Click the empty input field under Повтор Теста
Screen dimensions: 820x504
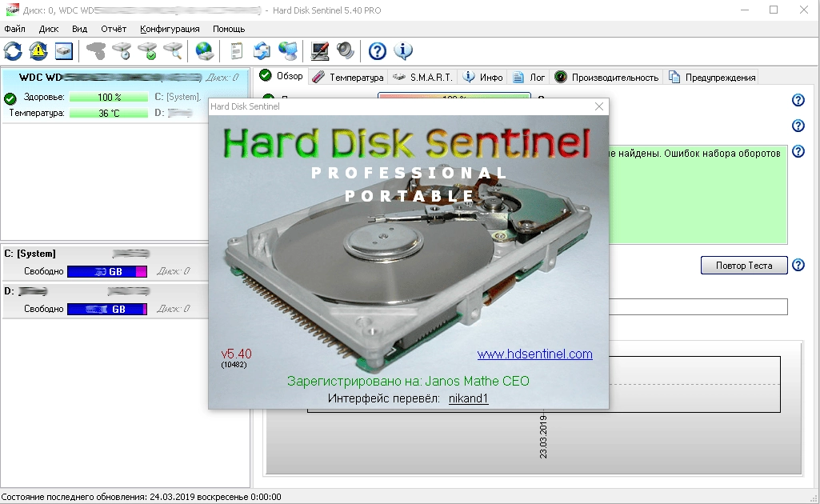point(698,307)
